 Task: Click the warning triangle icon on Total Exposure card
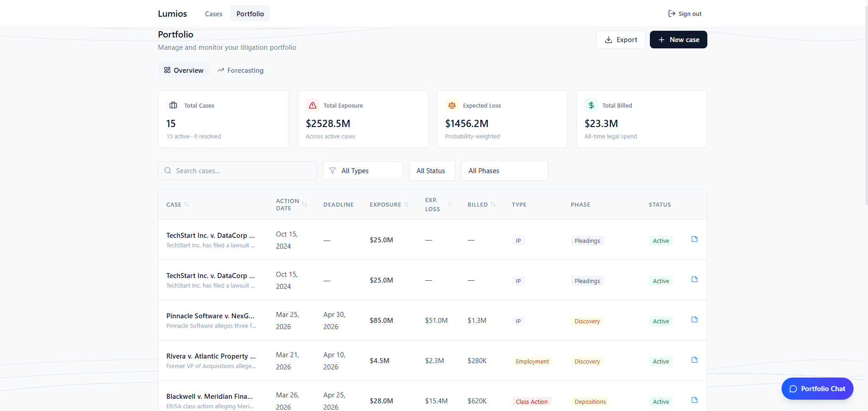tap(312, 105)
